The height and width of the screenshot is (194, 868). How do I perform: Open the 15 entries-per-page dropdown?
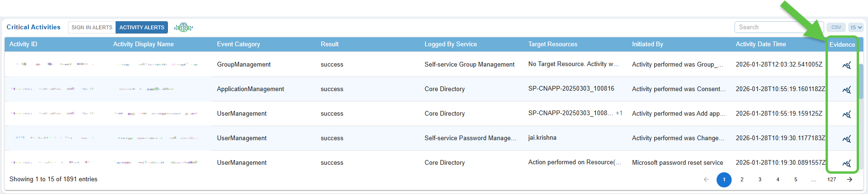(856, 27)
